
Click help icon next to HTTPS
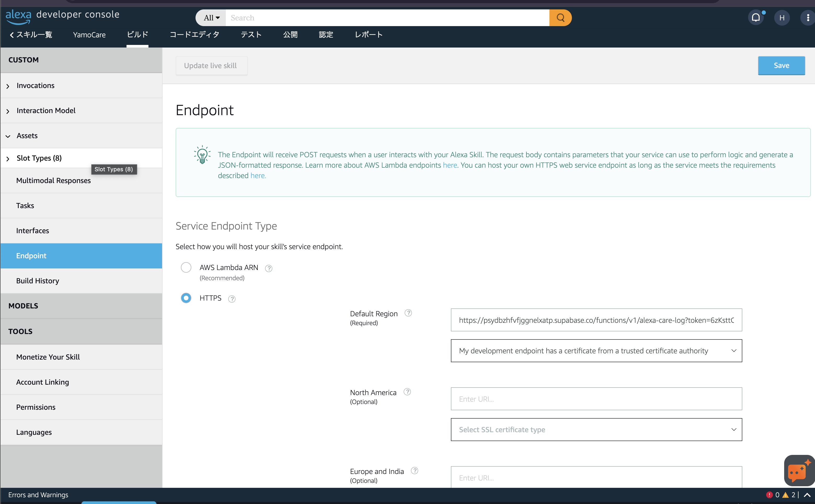tap(232, 299)
